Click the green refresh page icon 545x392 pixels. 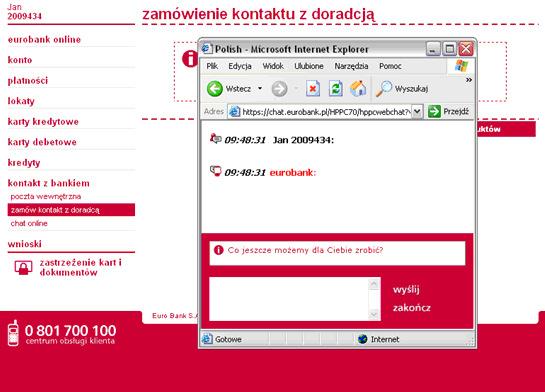[335, 89]
